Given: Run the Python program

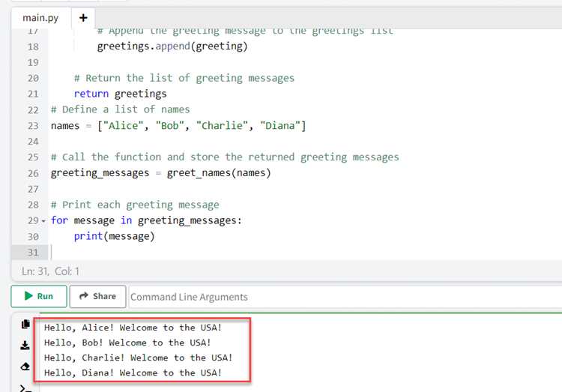Looking at the screenshot, I should pyautogui.click(x=39, y=296).
